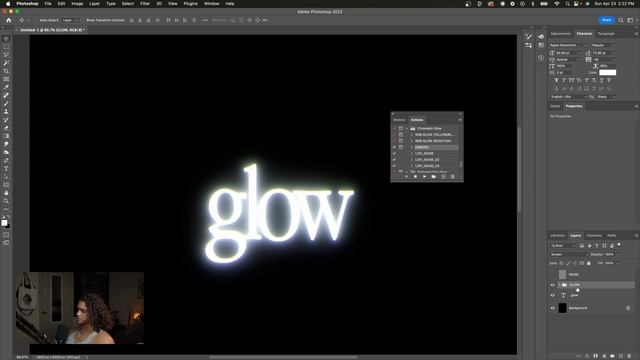Open the Fill dropdown in Layers panel
The height and width of the screenshot is (360, 640).
[617, 263]
